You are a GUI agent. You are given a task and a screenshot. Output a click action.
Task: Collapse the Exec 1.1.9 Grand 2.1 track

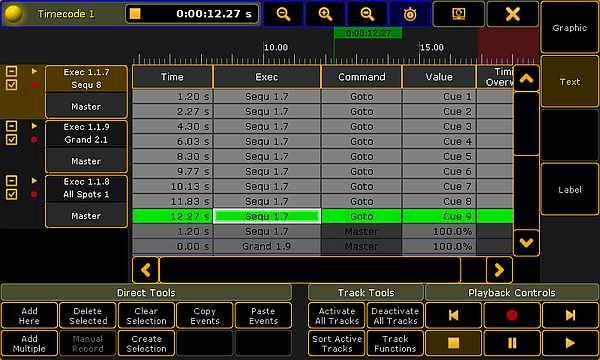pos(11,126)
